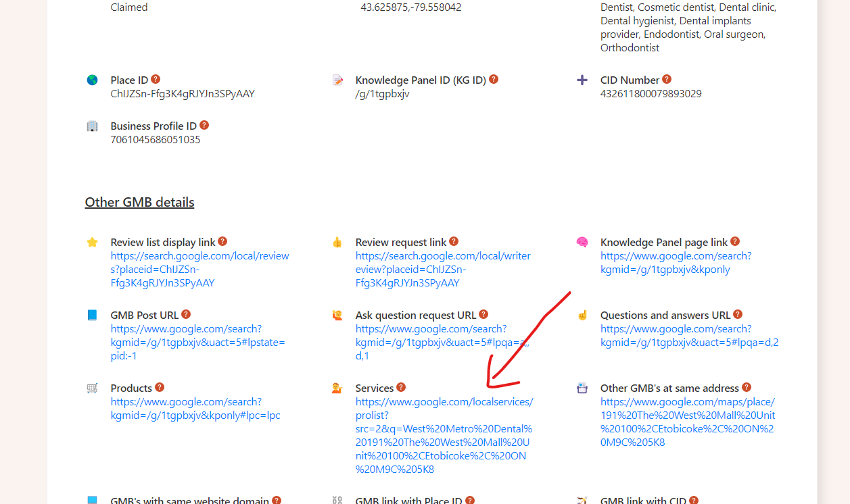Click the shopping cart icon next to Products
850x504 pixels.
tap(93, 388)
